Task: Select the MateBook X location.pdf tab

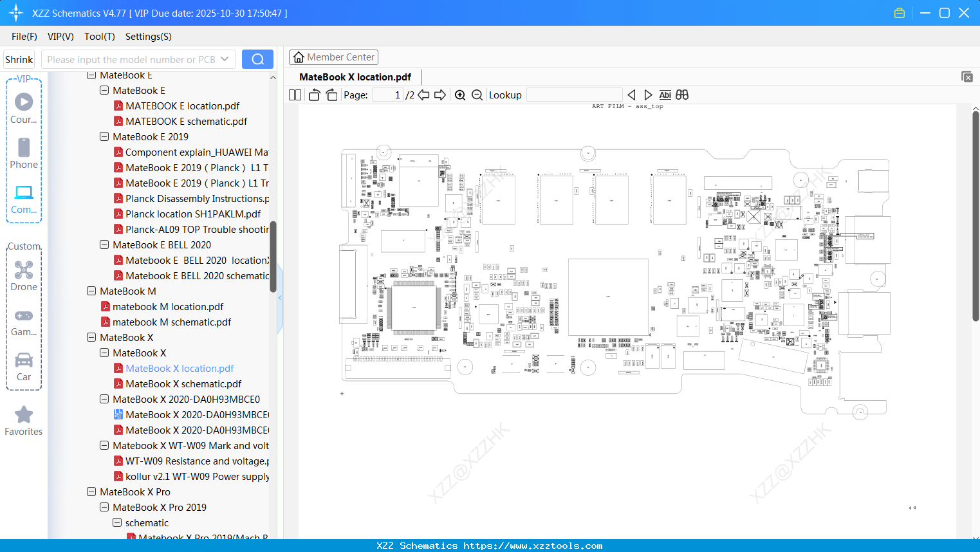Action: [355, 77]
